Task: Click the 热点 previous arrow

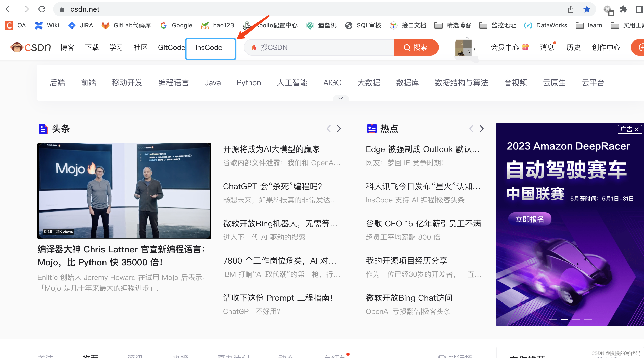Action: 472,129
